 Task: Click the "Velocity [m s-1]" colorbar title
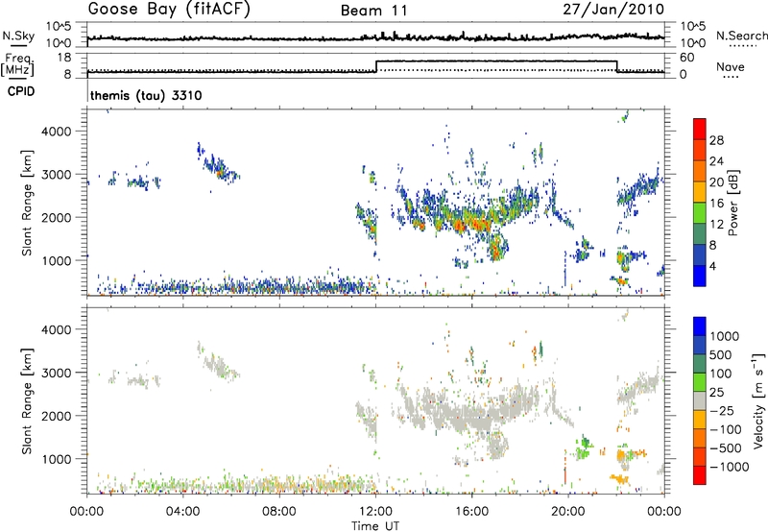click(758, 400)
